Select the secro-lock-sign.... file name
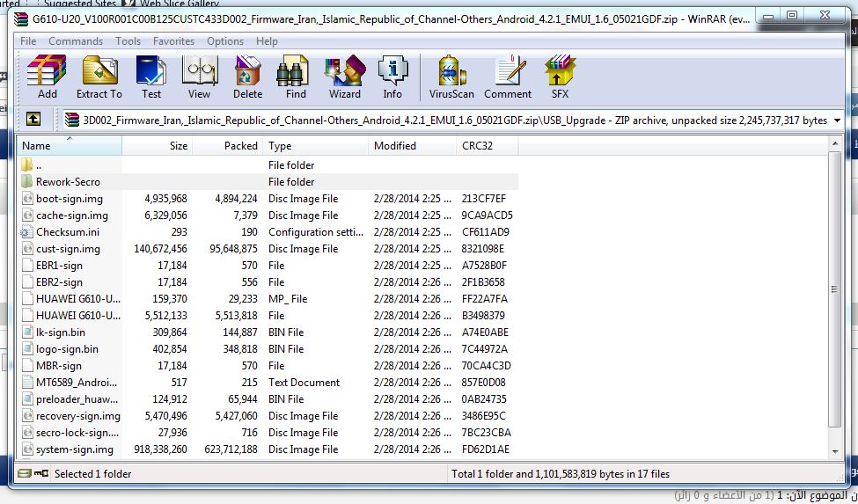Screen dimensions: 858x504 (77, 433)
